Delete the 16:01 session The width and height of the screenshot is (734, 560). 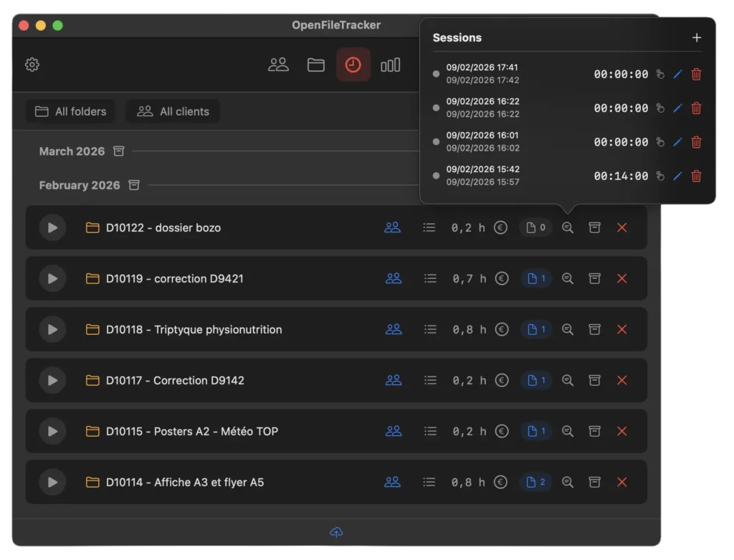point(696,142)
